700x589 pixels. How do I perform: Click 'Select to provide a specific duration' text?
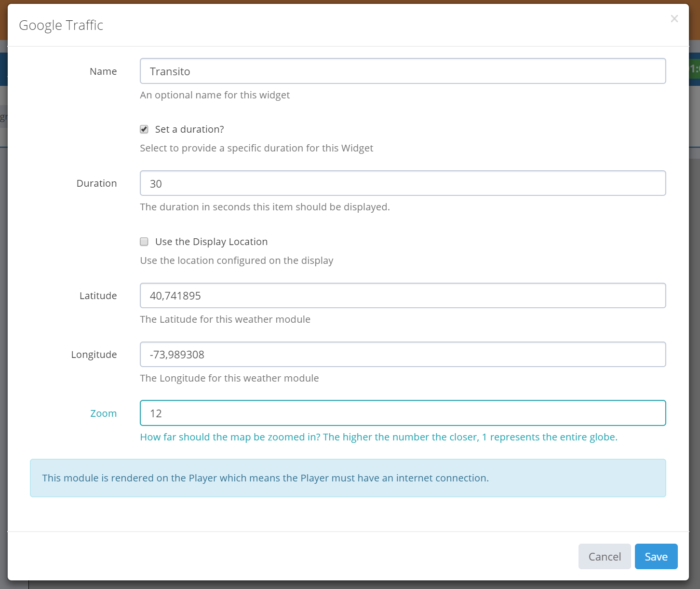point(256,148)
